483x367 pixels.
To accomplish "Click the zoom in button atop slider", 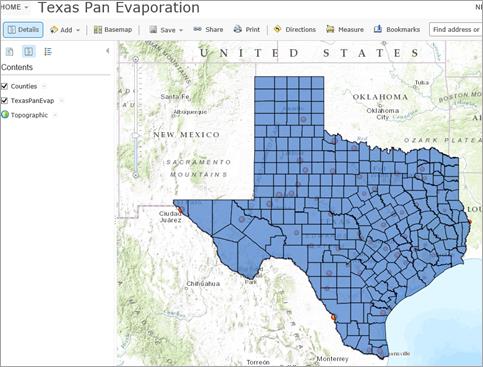I will click(136, 60).
